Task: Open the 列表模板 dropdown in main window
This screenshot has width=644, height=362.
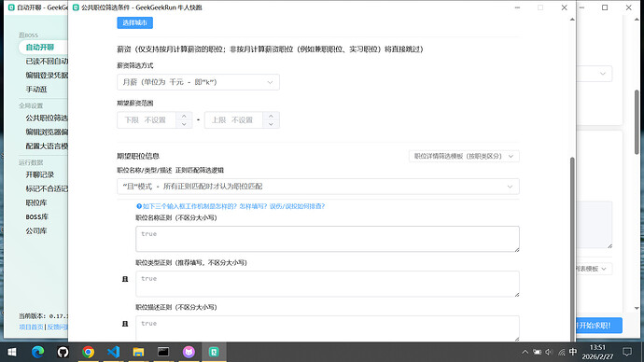Action: 594,269
